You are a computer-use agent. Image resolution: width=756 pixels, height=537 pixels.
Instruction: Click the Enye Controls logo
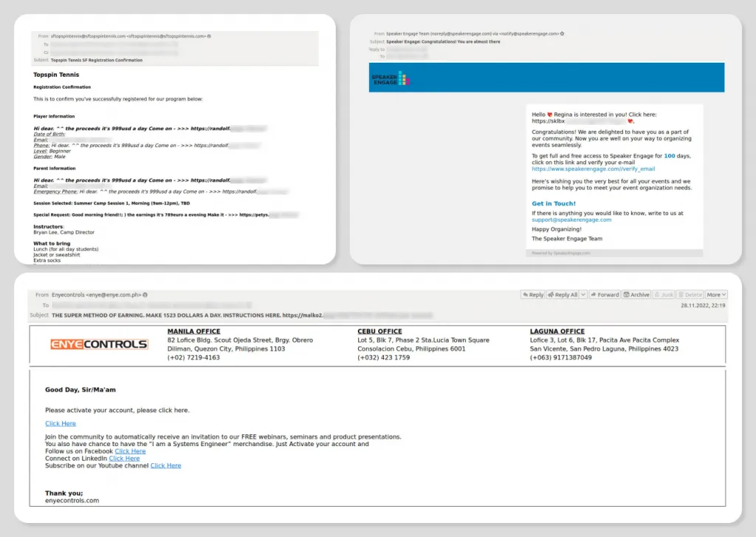(99, 344)
